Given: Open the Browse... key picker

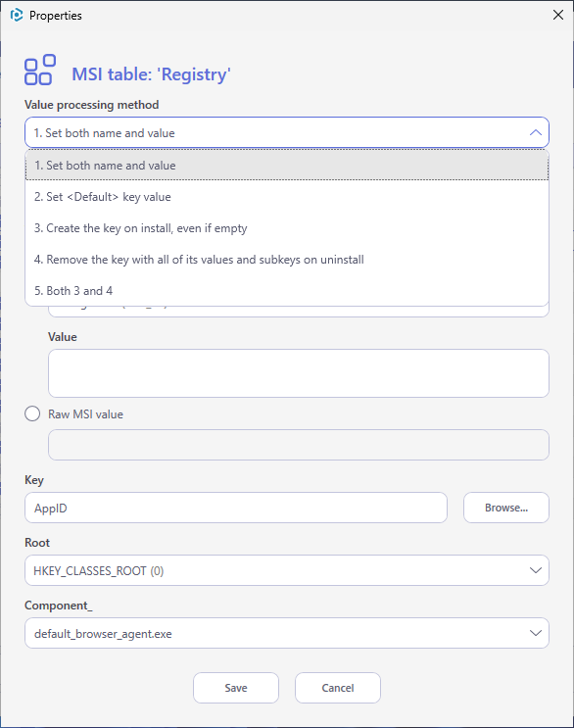Looking at the screenshot, I should [505, 508].
